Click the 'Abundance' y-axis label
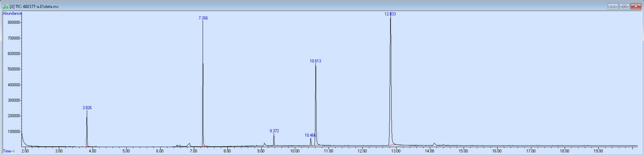Image resolution: width=644 pixels, height=155 pixels. (x=12, y=13)
